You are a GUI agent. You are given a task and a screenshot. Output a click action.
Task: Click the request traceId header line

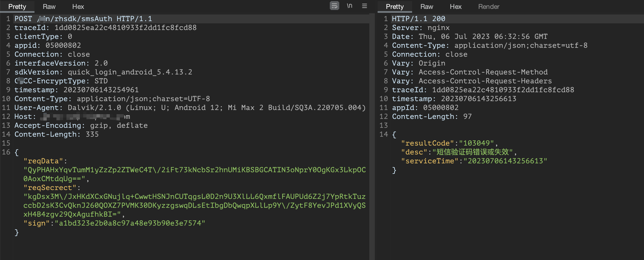tap(105, 28)
